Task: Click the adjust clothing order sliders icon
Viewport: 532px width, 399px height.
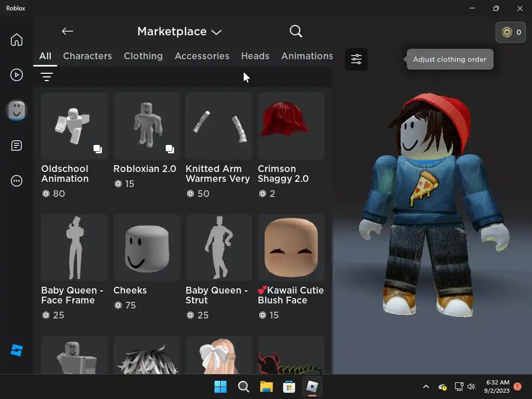Action: pos(356,59)
